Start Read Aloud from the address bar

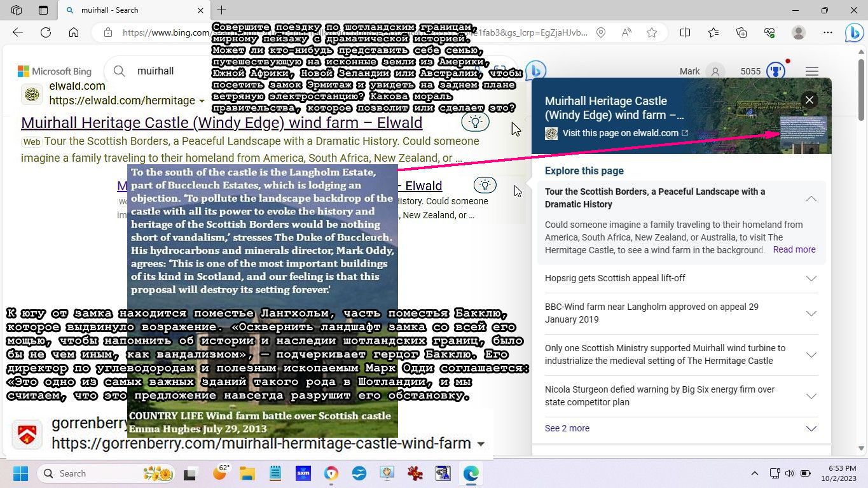point(626,32)
